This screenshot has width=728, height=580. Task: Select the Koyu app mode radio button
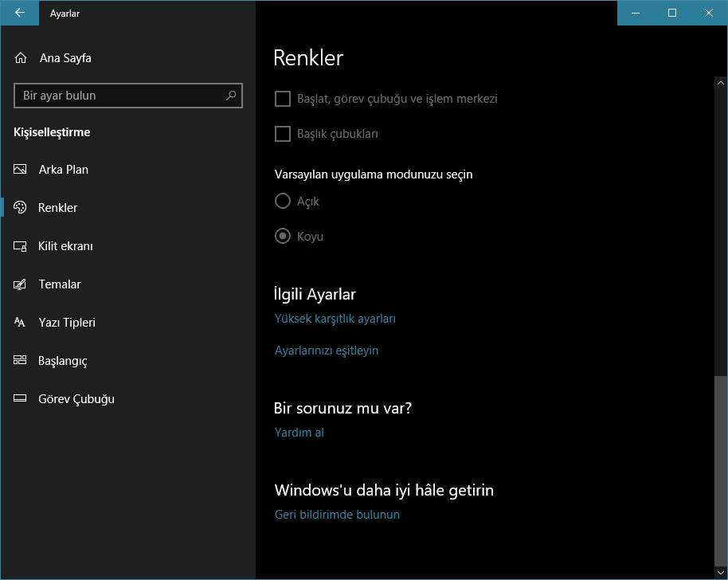(x=282, y=237)
